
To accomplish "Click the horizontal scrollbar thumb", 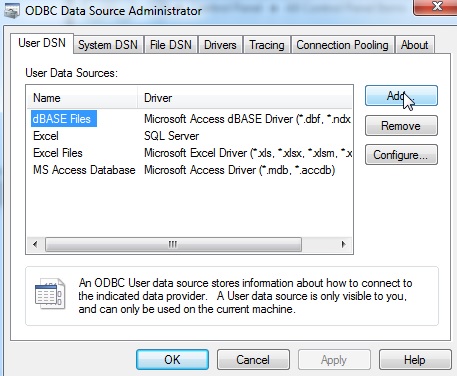I will [x=173, y=244].
